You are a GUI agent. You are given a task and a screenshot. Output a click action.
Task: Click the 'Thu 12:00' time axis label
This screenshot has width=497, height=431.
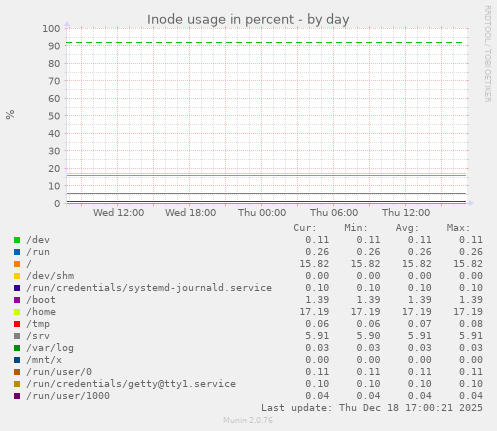[406, 213]
